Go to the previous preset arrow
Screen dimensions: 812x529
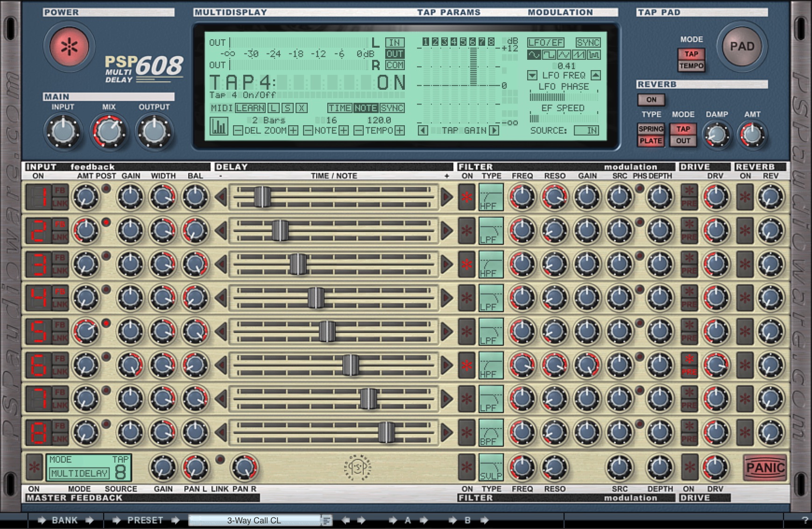pyautogui.click(x=346, y=520)
